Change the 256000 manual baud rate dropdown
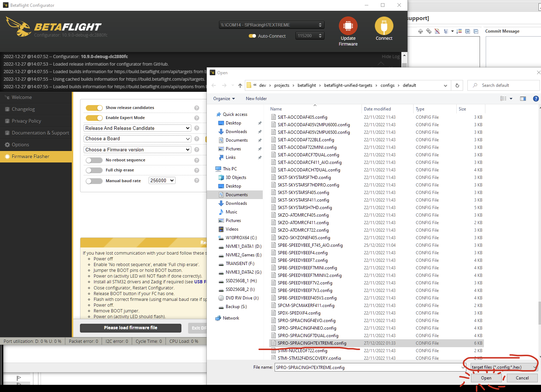The width and height of the screenshot is (541, 392). [162, 180]
